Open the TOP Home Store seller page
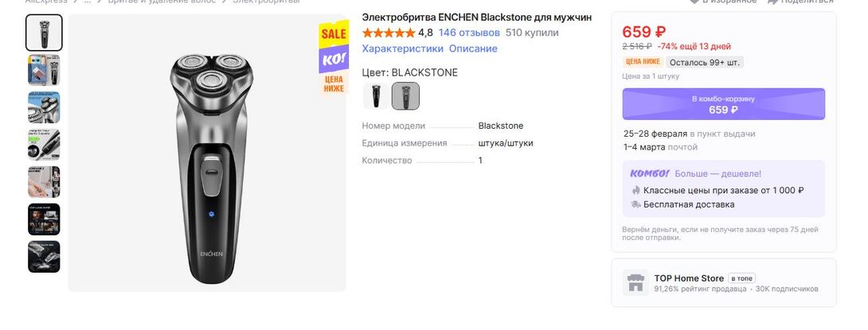Image resolution: width=868 pixels, height=330 pixels. pos(689,278)
